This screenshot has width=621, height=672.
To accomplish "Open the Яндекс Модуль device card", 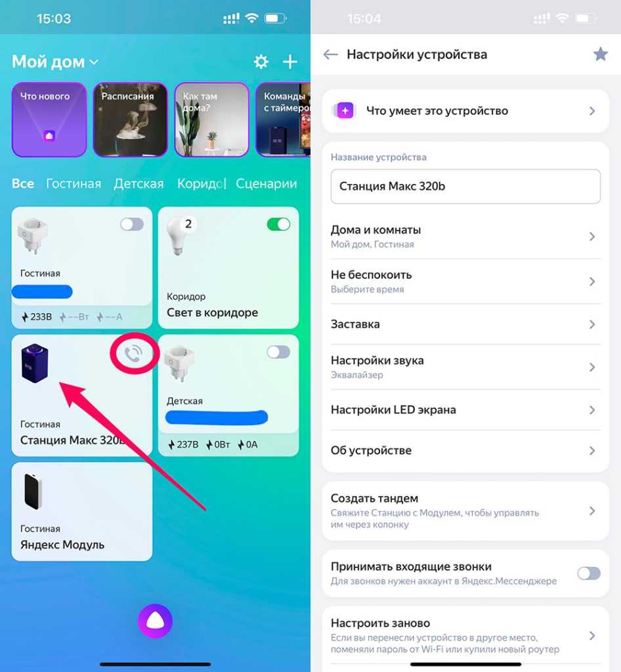I will pyautogui.click(x=82, y=511).
